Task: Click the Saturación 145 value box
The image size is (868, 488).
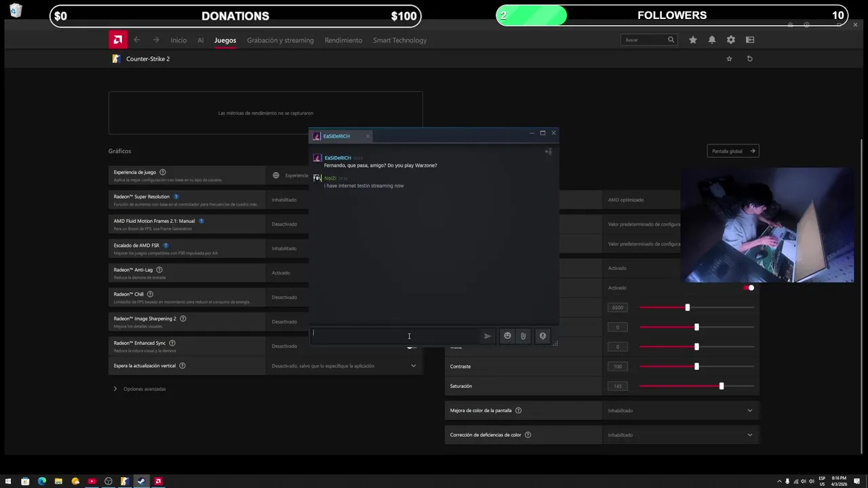Action: click(618, 386)
